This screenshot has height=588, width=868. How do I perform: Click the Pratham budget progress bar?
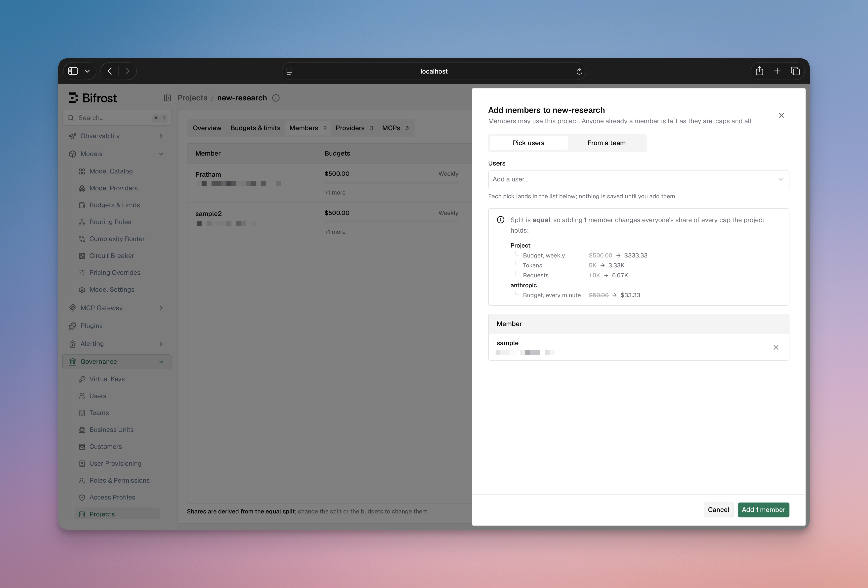pos(391,182)
